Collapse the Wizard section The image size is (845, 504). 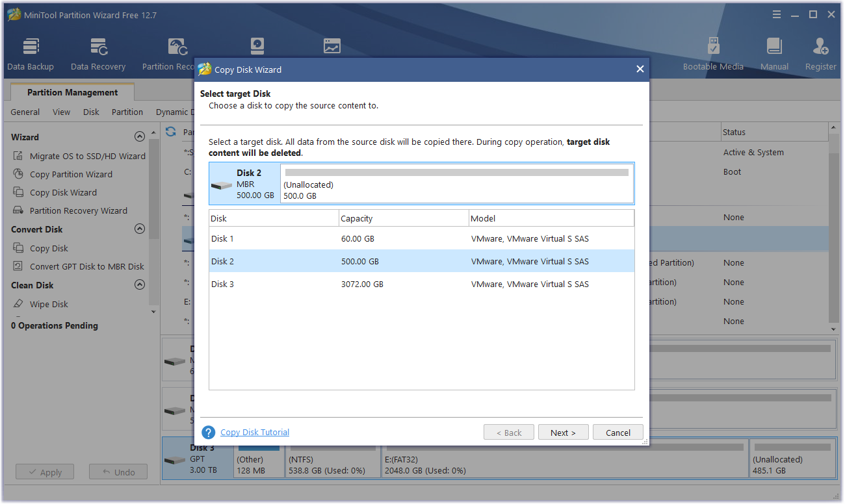point(139,137)
